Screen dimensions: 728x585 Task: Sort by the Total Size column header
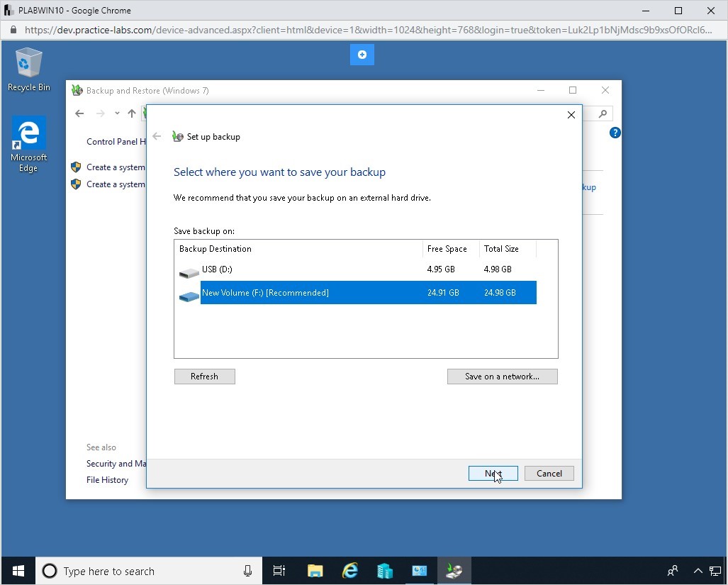click(x=508, y=249)
